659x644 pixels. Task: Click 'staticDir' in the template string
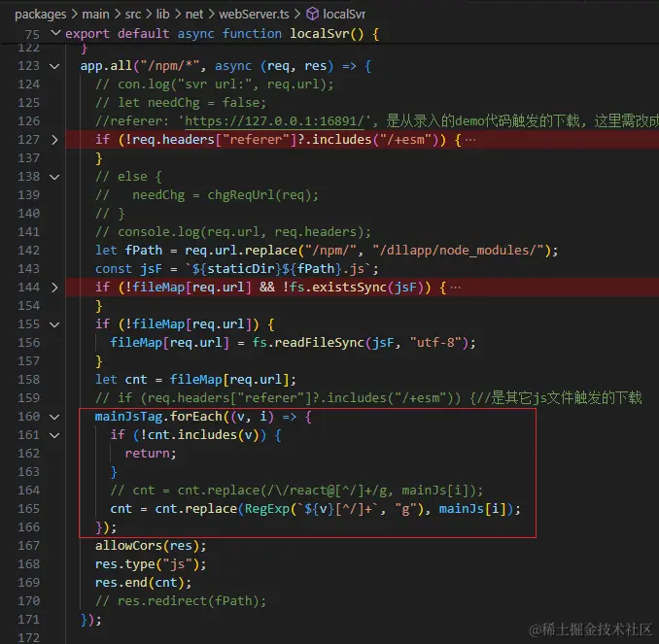pyautogui.click(x=241, y=269)
